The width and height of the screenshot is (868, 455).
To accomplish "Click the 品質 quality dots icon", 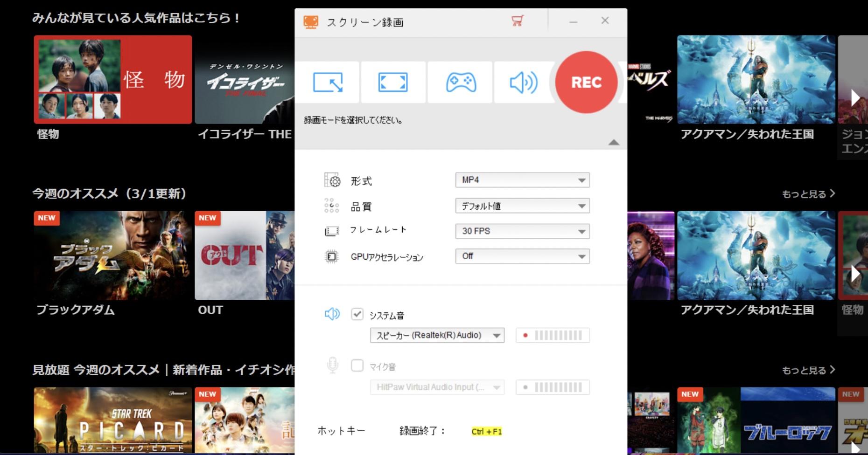I will click(x=331, y=206).
